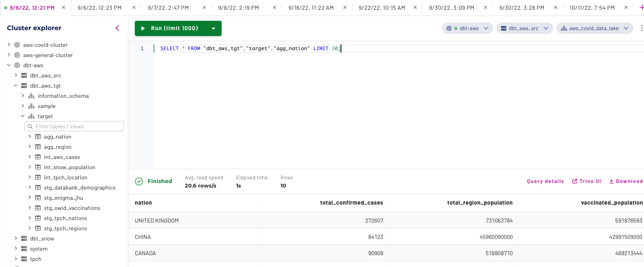Open the dbt_aws_src catalog selector
This screenshot has width=644, height=267.
pyautogui.click(x=525, y=28)
